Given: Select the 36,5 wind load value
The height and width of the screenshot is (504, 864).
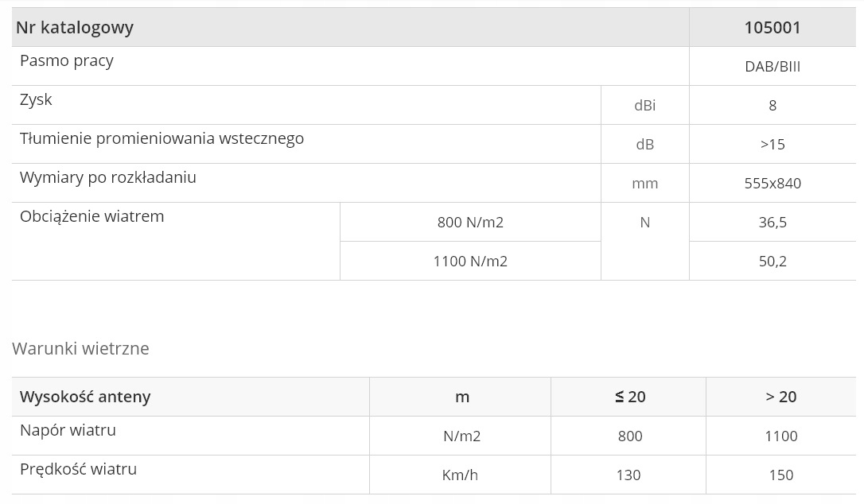Looking at the screenshot, I should (772, 223).
